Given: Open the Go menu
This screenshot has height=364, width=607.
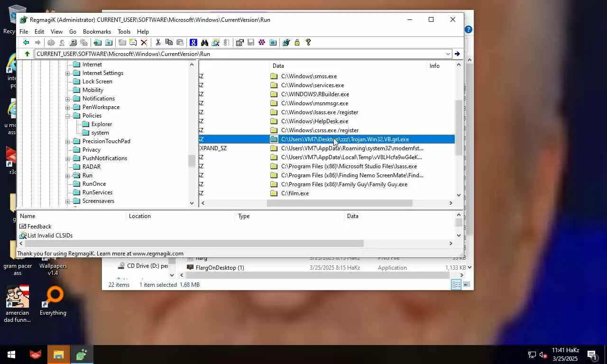Looking at the screenshot, I should coord(73,32).
